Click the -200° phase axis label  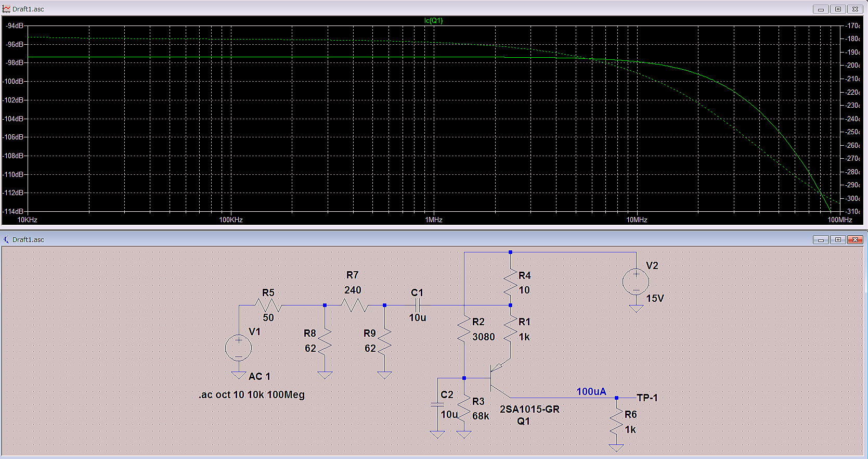(852, 66)
